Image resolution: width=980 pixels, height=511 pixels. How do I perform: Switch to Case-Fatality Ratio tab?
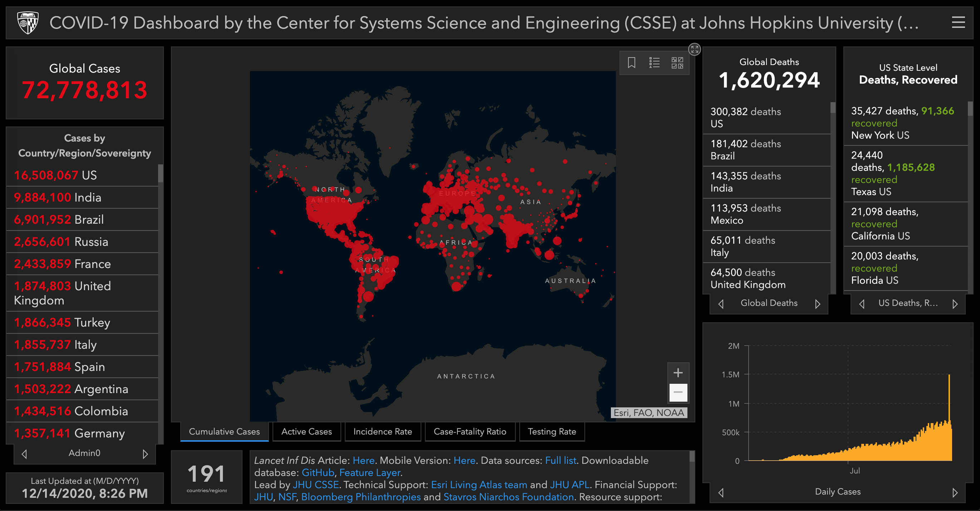click(x=470, y=432)
